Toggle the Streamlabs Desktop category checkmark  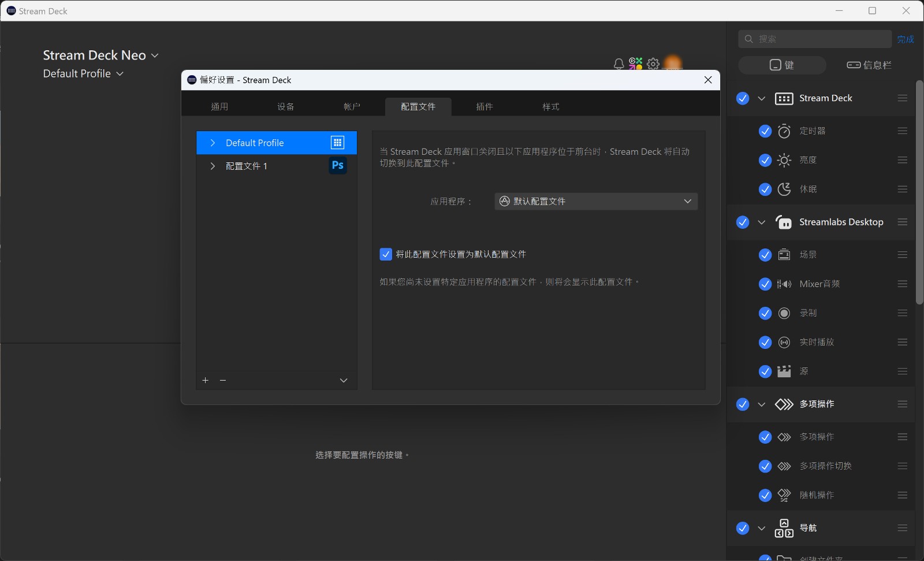tap(743, 222)
